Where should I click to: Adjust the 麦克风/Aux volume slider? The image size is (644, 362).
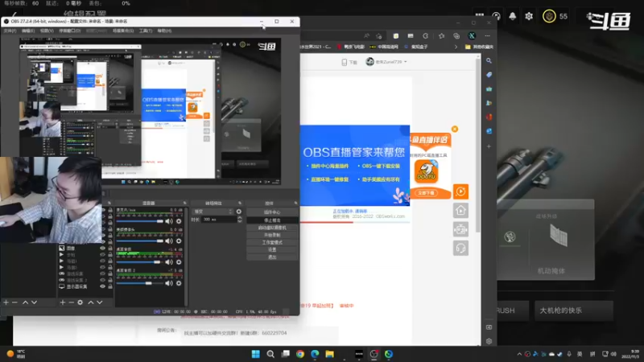pyautogui.click(x=139, y=221)
